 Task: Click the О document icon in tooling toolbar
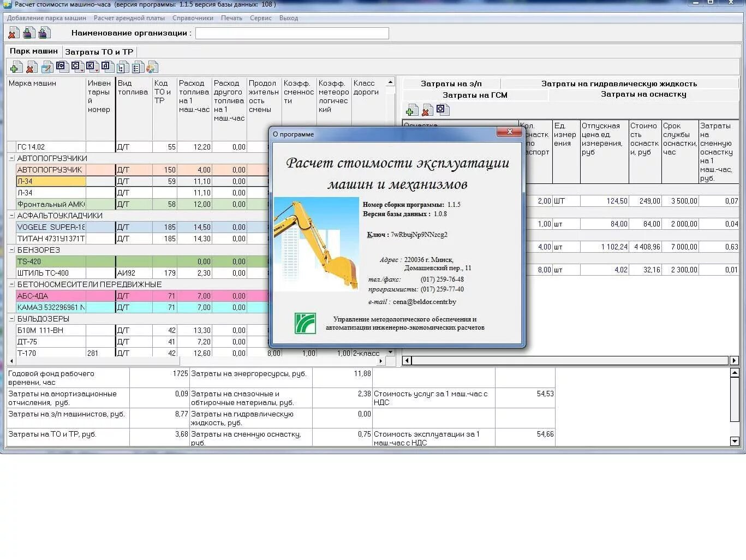443,110
